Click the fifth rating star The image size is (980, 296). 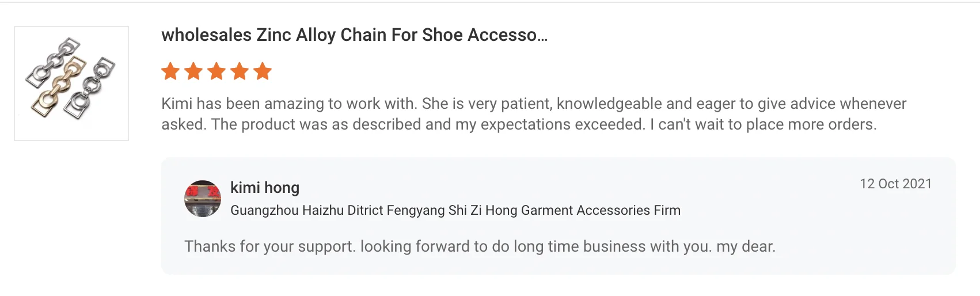click(x=263, y=71)
